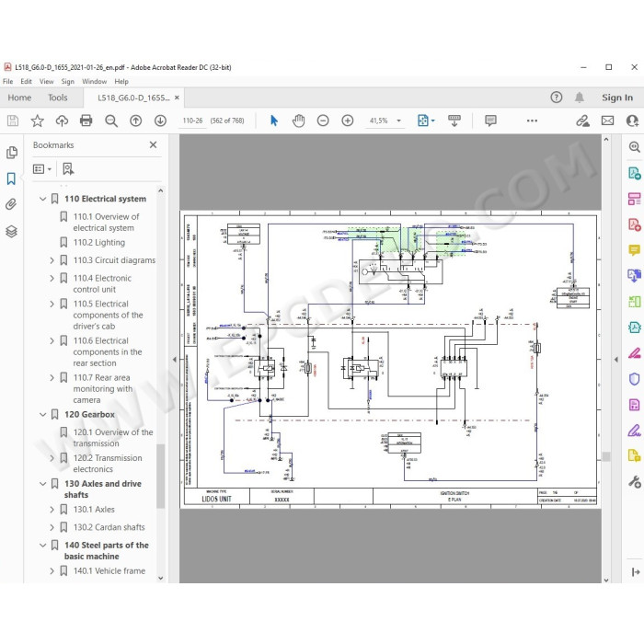Add a comment note icon
Screen dimensions: 644x644
[490, 121]
